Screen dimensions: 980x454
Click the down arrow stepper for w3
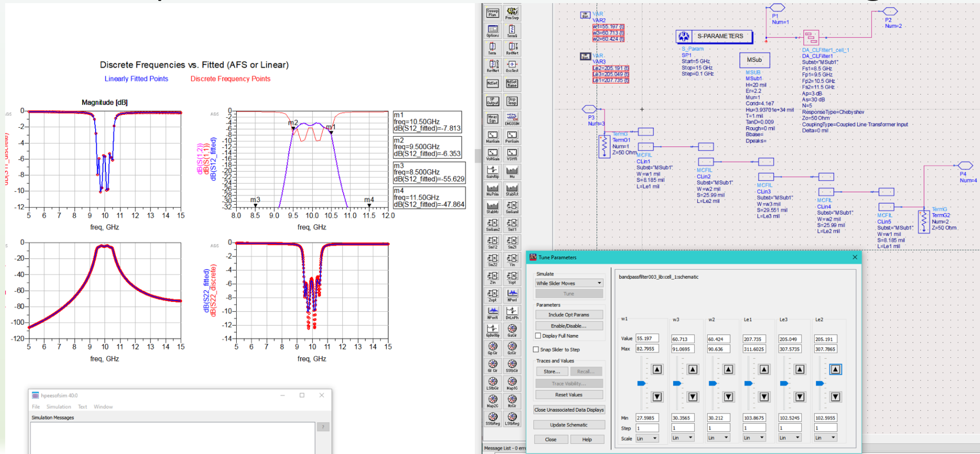point(693,397)
